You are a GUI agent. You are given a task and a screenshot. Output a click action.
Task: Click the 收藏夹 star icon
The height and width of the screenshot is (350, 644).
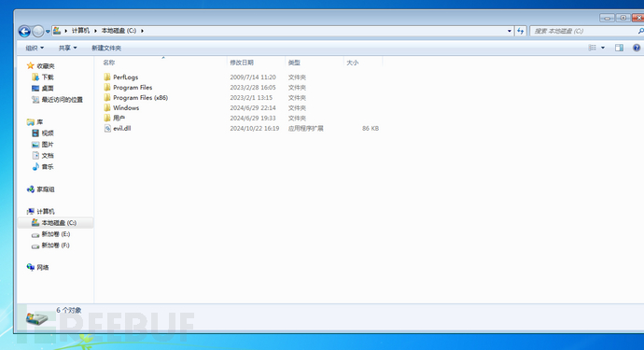pos(31,65)
